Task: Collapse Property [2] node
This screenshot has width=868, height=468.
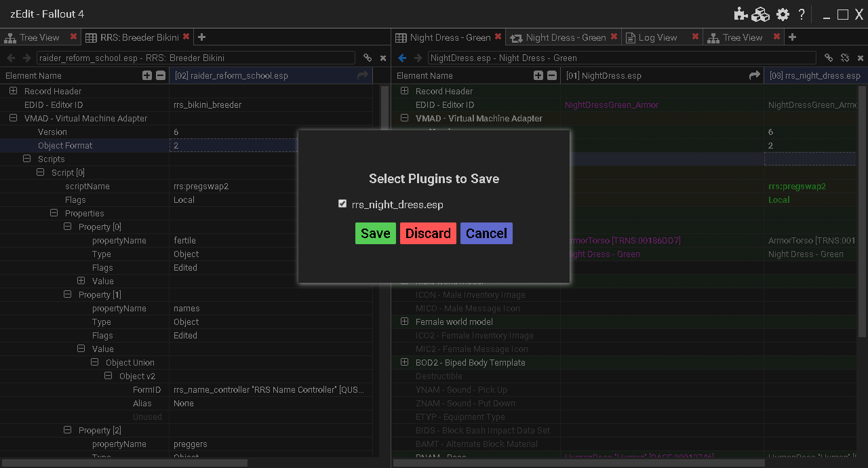Action: [x=67, y=430]
